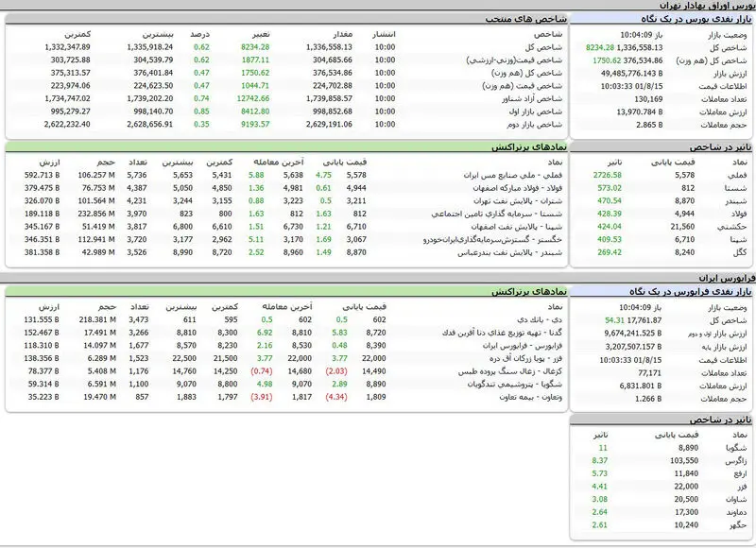Screen dimensions: 756x549
Task: Open the 'شبندر - پالایش نفت بندرعباس' symbol
Action: tap(509, 252)
